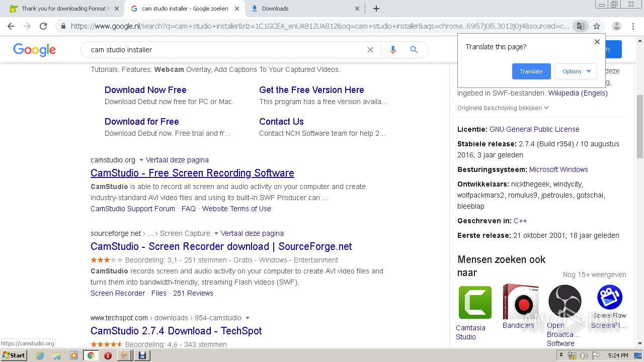Open the file explorer taskbar icon
Screen dimensions: 644x362
coord(57,355)
